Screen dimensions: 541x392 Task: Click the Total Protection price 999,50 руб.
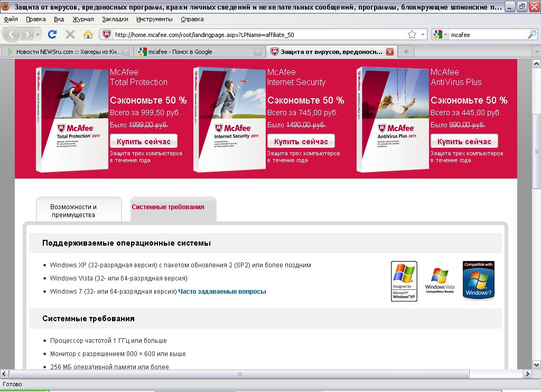[145, 113]
